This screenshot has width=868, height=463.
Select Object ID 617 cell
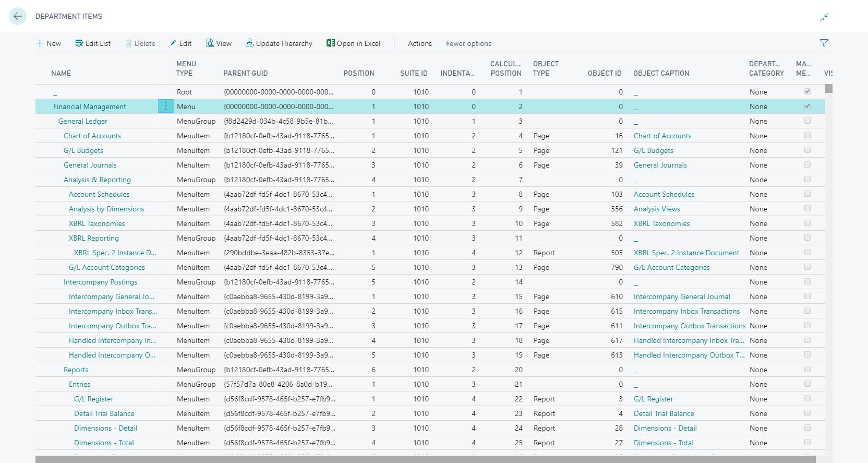coord(617,340)
